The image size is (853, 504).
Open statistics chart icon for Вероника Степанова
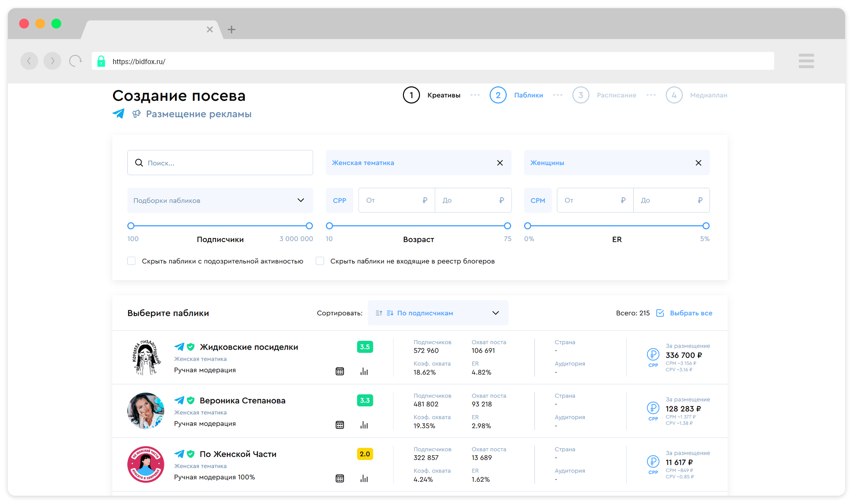click(364, 425)
